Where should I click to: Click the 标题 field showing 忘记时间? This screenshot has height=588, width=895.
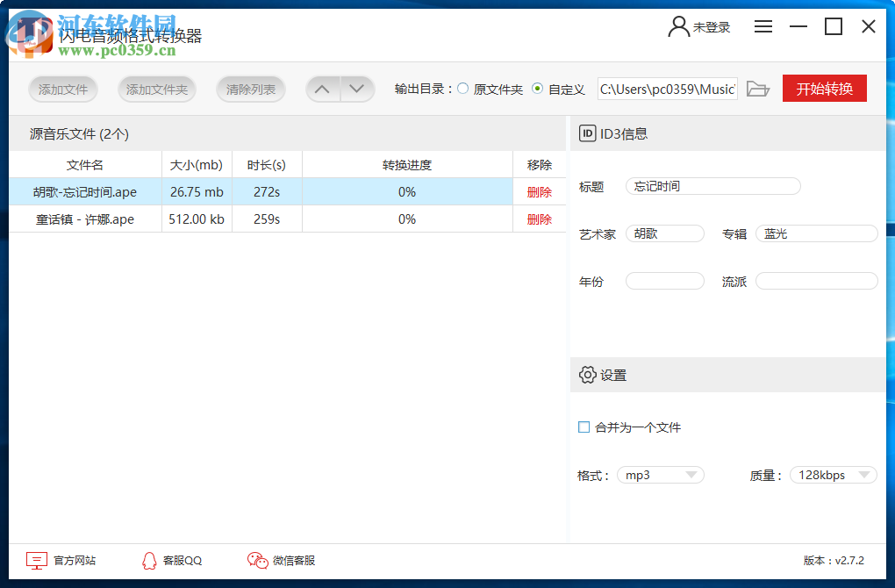pos(712,186)
